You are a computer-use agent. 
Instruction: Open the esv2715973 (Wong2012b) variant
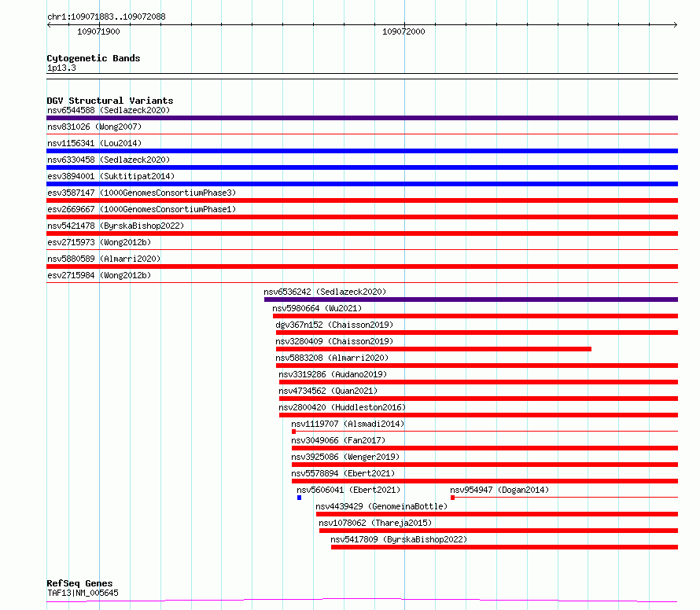99,242
